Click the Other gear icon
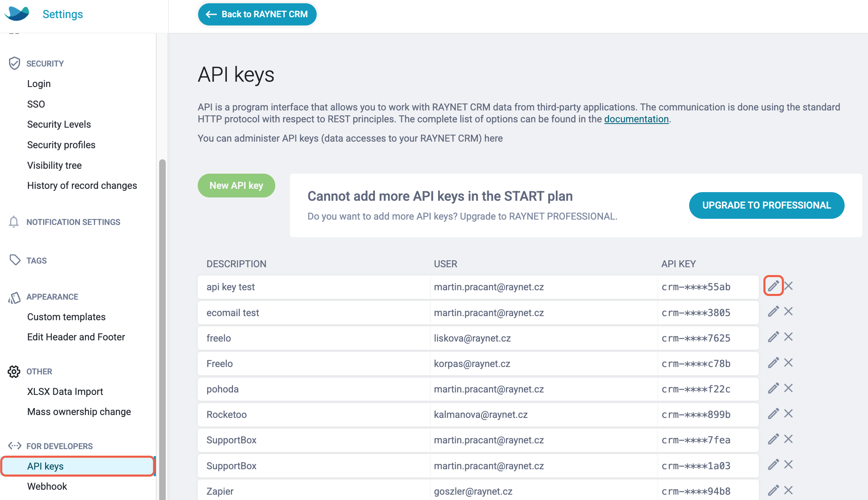The image size is (868, 500). 14,372
